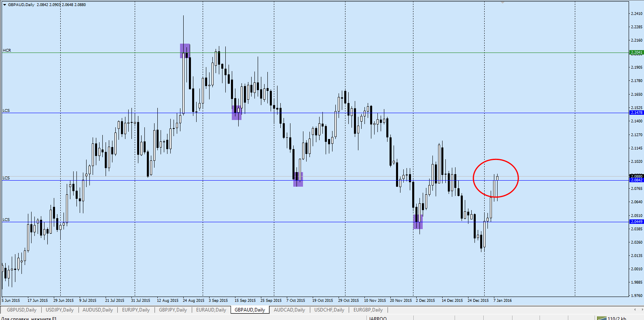Click the 24 Aug 2015 date label
Viewport: 644px width, 320px height.
pyautogui.click(x=193, y=301)
